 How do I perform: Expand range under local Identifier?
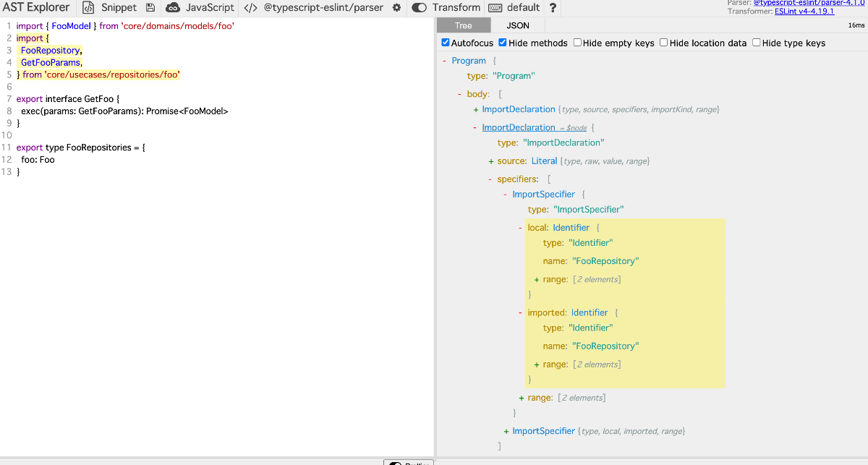(536, 279)
